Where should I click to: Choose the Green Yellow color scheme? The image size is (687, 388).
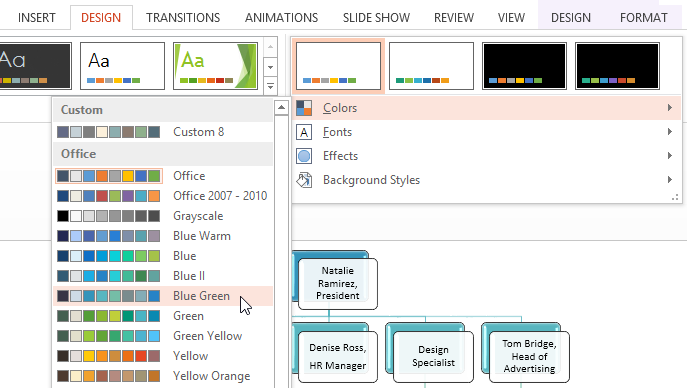(x=163, y=336)
